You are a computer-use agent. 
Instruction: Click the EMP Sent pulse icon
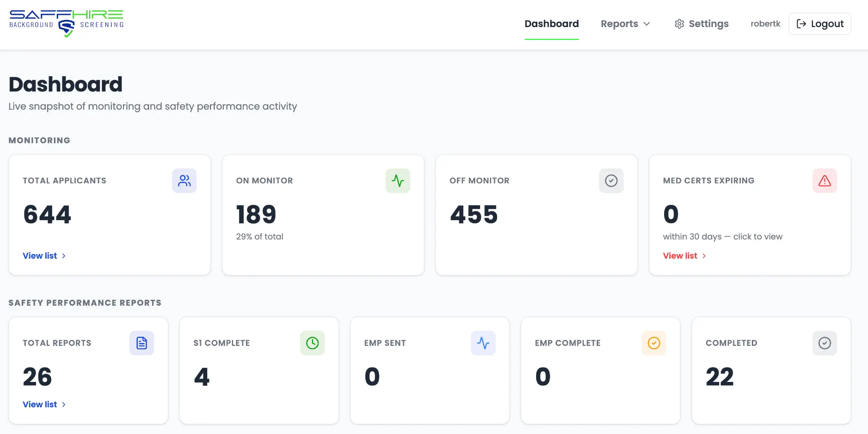(483, 343)
